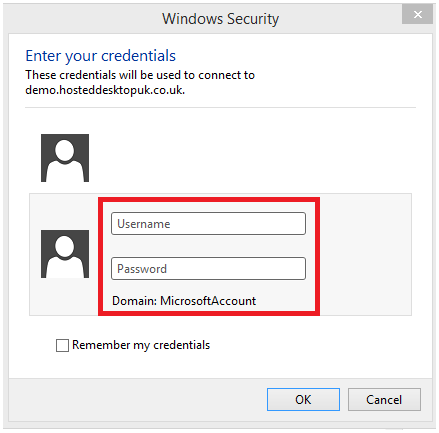Click the empty right end of the Username box
Viewport: 439px width, 433px height.
[x=253, y=224]
